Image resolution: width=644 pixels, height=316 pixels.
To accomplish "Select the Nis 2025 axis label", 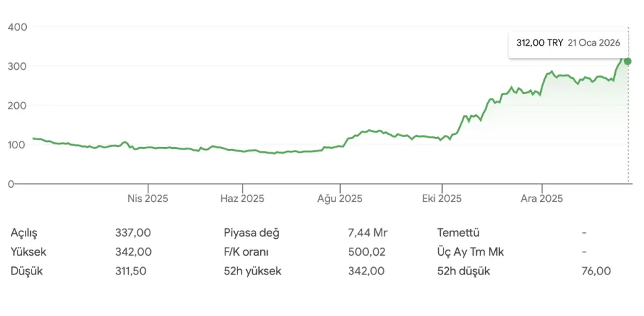I will tap(148, 199).
